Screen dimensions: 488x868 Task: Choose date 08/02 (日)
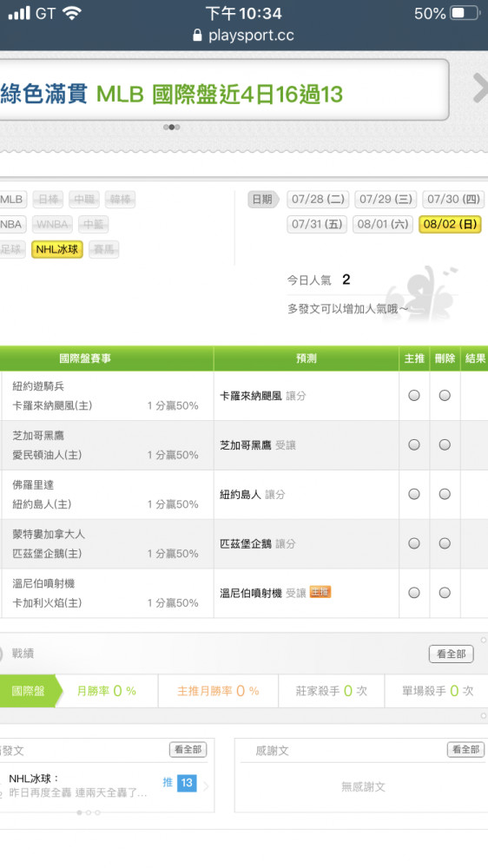coord(450,224)
